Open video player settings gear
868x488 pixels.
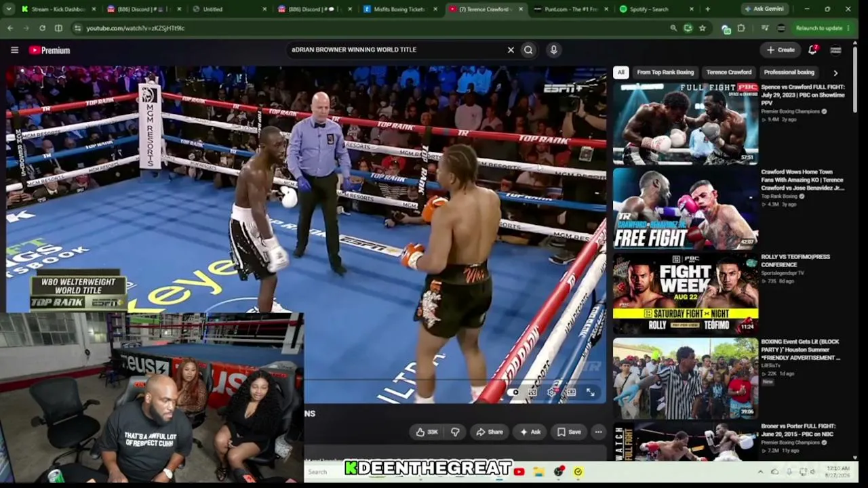pyautogui.click(x=552, y=392)
